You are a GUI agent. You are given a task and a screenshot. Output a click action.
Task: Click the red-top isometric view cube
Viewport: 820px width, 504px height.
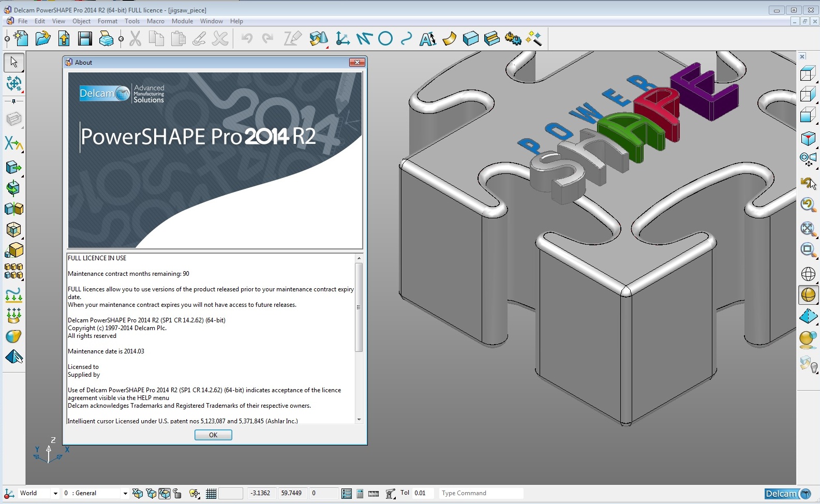808,139
